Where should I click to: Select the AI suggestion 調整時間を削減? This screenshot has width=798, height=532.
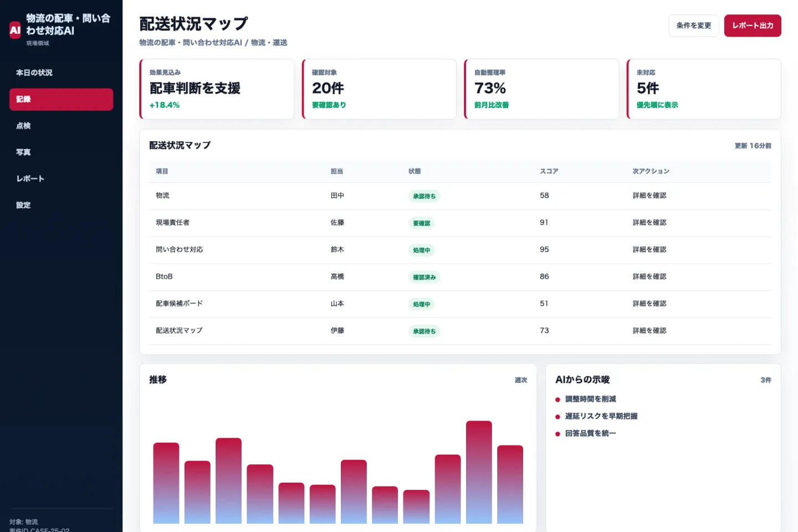(591, 399)
